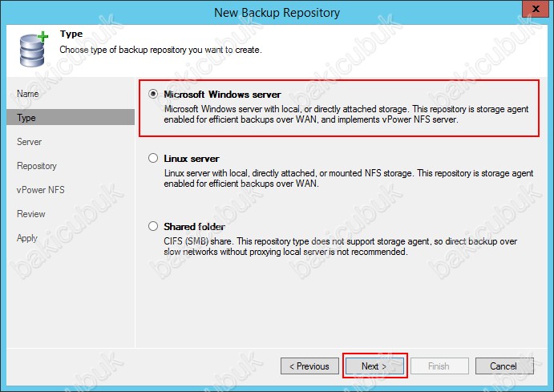Click the Microsoft Windows server description text

coord(346,114)
